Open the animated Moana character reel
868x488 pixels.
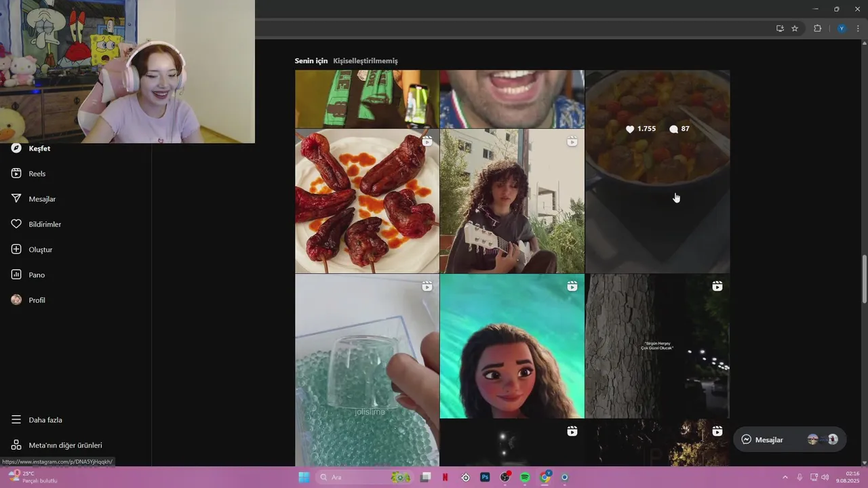(x=512, y=346)
